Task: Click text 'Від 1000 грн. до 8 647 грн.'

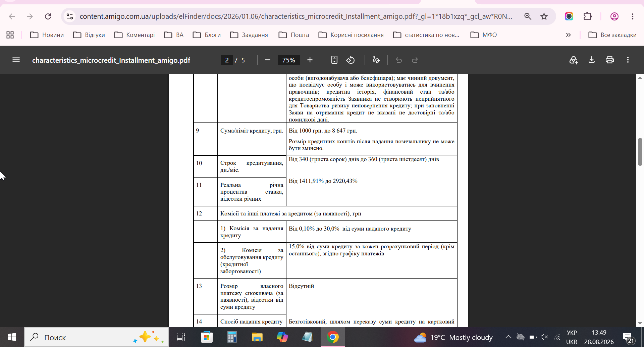Action: pyautogui.click(x=323, y=131)
